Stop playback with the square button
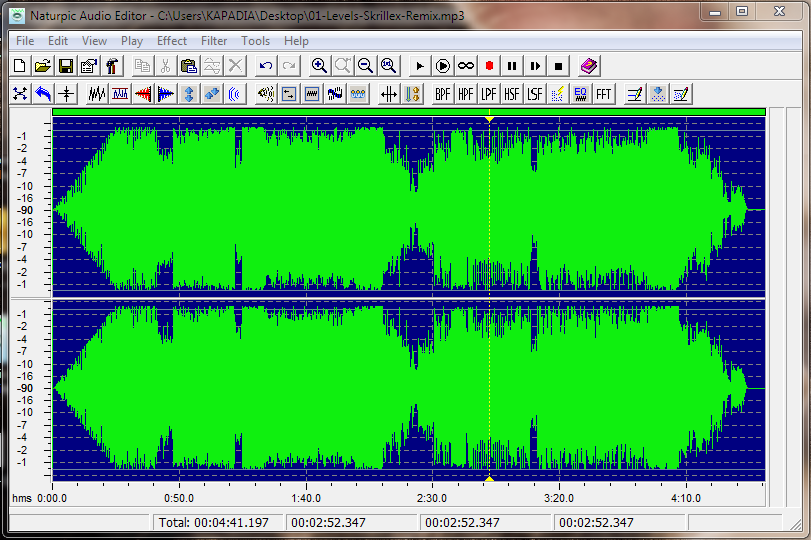This screenshot has width=811, height=540. pyautogui.click(x=559, y=66)
